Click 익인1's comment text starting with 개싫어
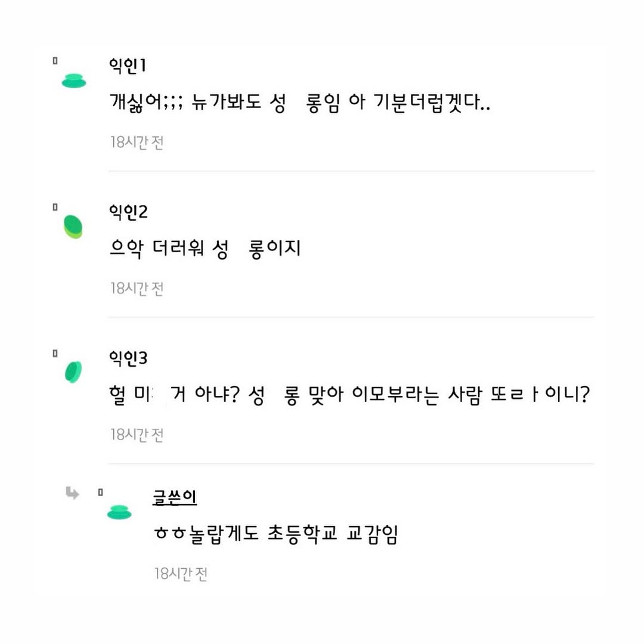This screenshot has width=644, height=644. tap(300, 103)
